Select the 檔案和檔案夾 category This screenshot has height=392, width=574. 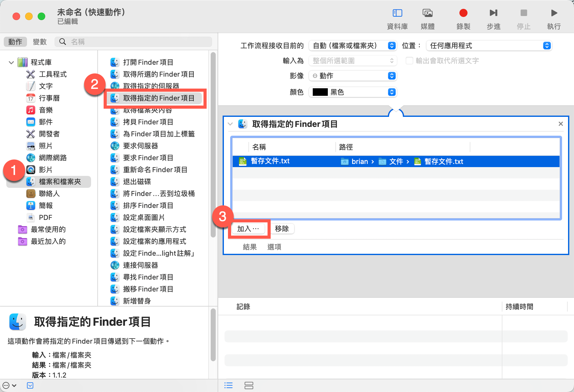point(49,182)
